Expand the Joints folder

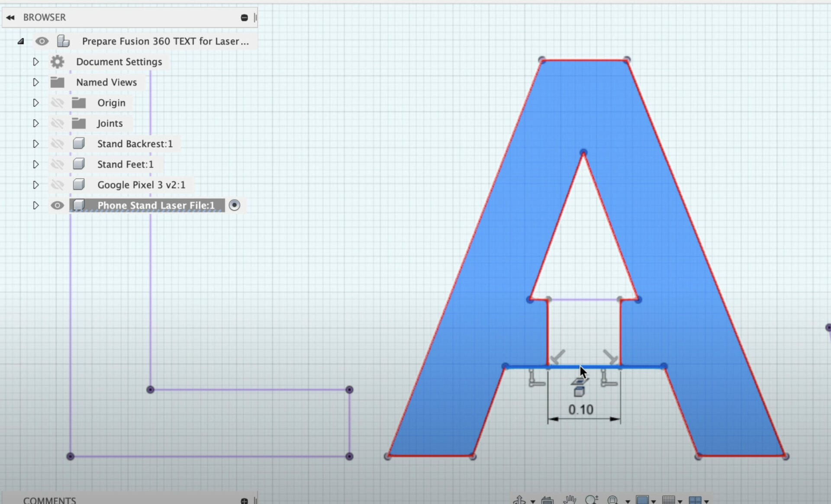(x=35, y=123)
